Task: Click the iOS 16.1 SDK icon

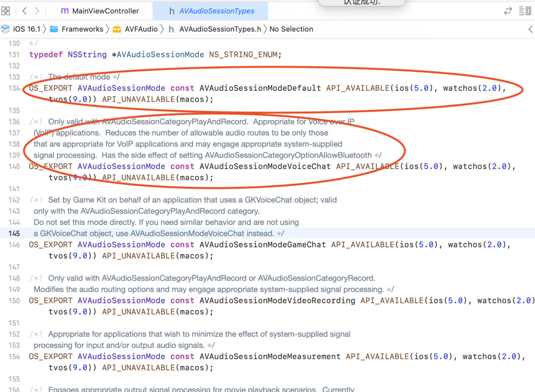Action: coord(5,29)
